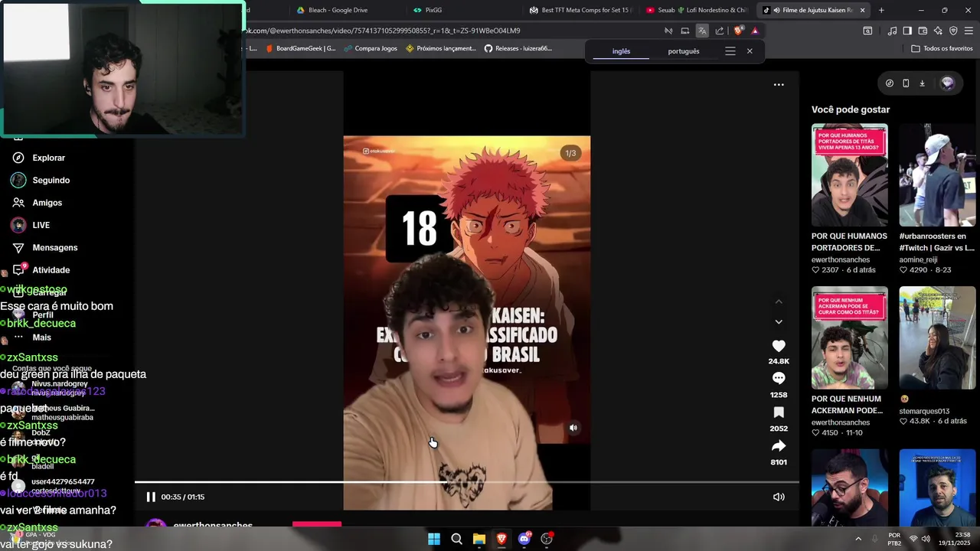Open the browser main hamburger menu
This screenshot has width=980, height=551.
pyautogui.click(x=969, y=31)
